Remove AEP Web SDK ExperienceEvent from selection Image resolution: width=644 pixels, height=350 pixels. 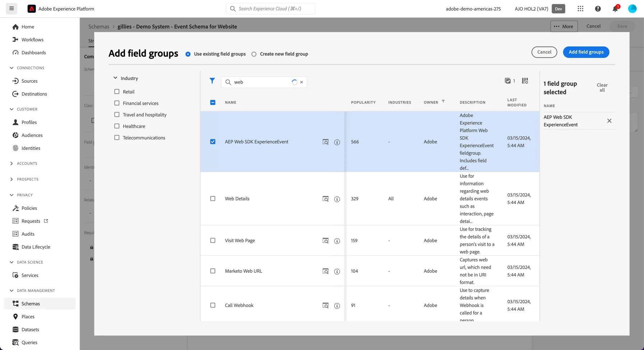(609, 121)
